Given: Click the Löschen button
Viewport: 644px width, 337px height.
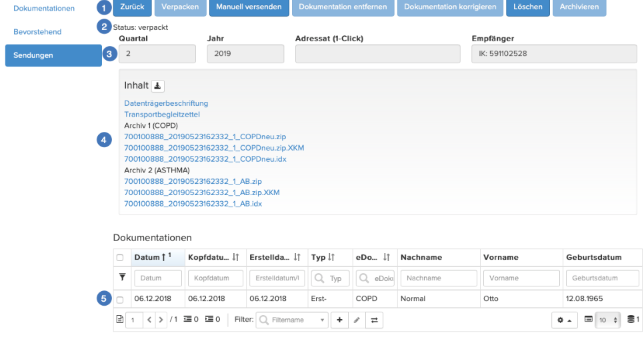Looking at the screenshot, I should (528, 7).
